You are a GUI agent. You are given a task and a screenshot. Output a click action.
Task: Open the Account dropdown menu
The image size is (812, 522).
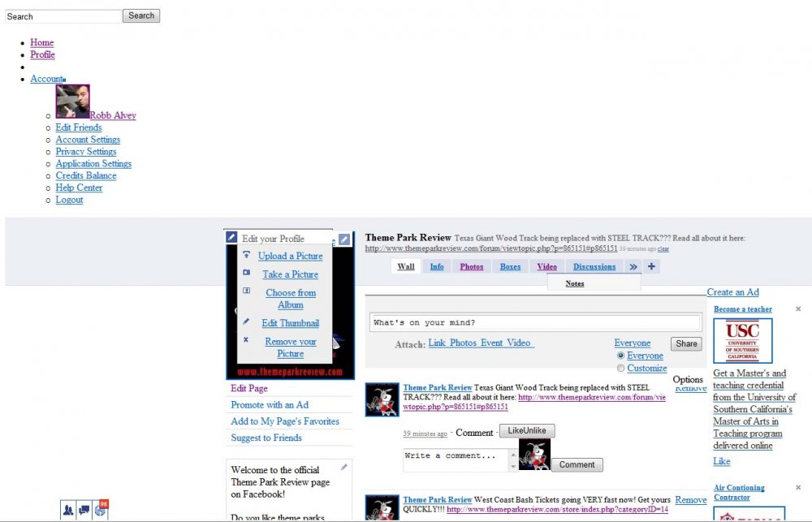[x=46, y=79]
